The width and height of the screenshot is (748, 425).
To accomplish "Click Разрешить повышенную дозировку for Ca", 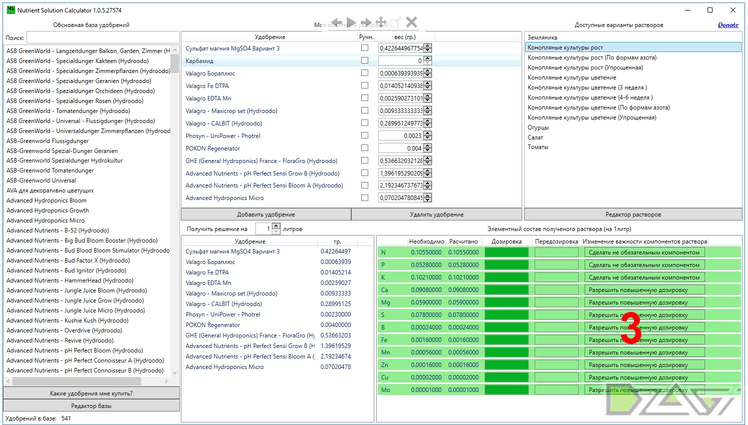I will coord(644,290).
